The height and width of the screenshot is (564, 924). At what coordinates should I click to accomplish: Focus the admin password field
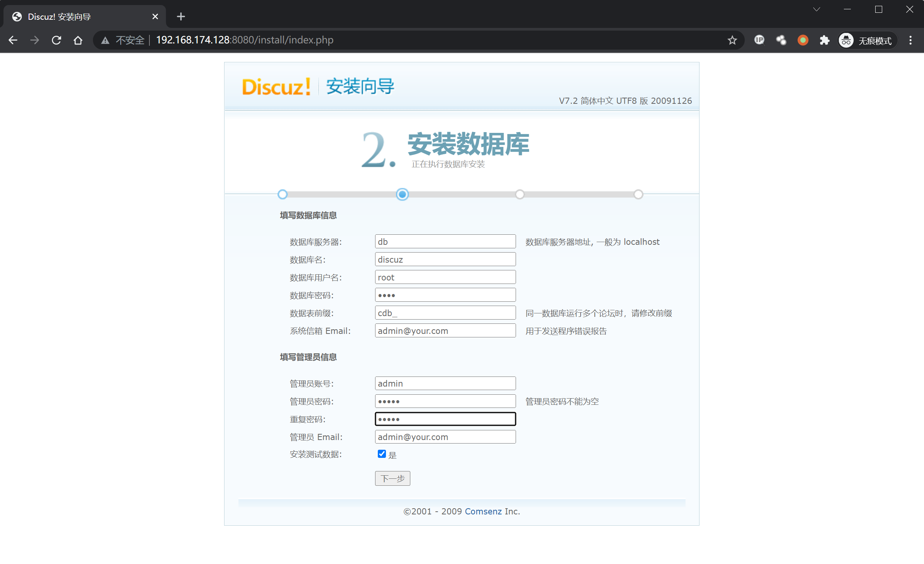coord(445,401)
